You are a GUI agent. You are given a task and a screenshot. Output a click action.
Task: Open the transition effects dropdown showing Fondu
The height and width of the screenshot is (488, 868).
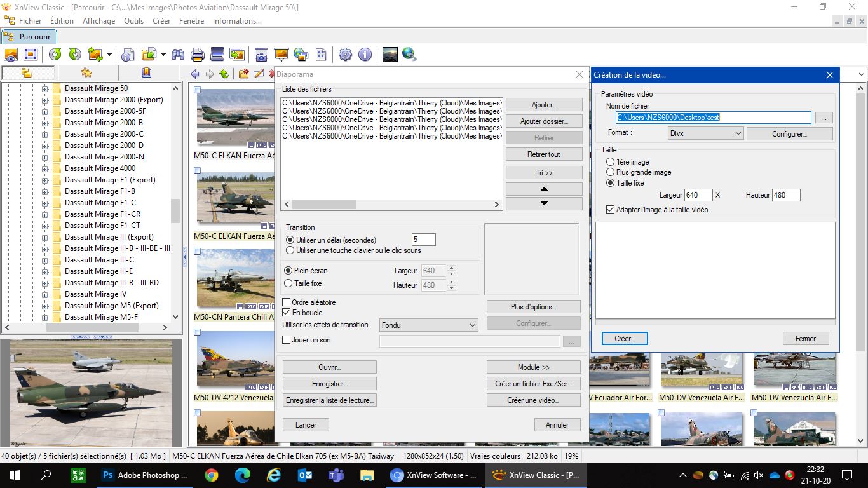point(428,325)
